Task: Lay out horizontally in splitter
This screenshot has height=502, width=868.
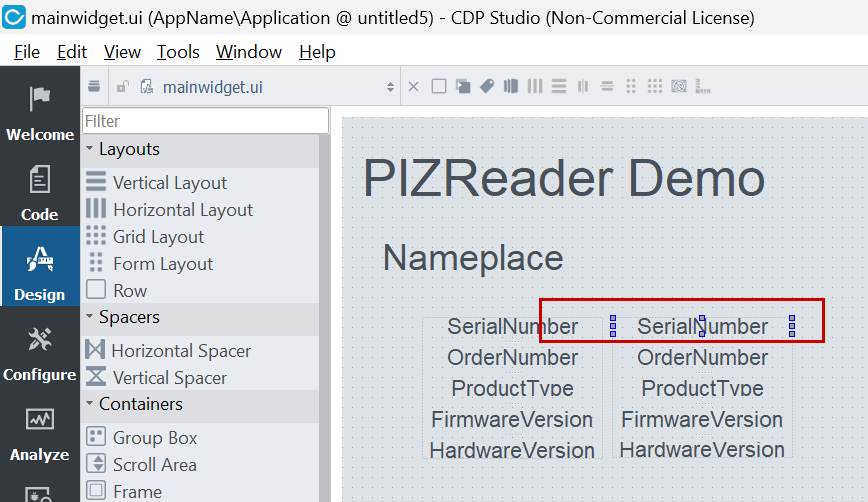Action: (583, 86)
